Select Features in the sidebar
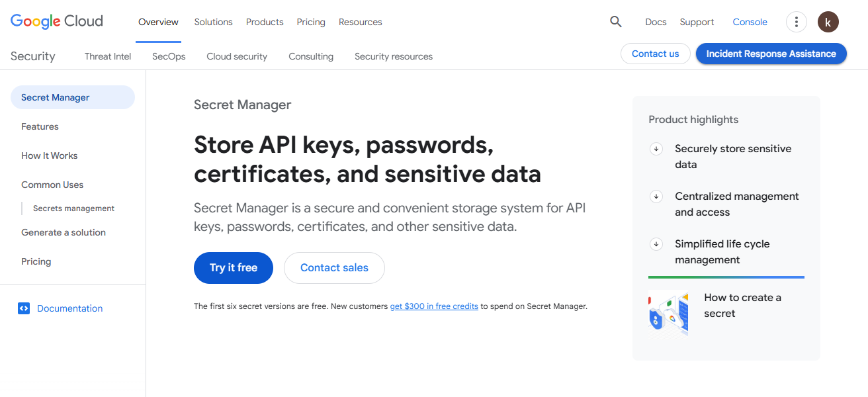Viewport: 868px width, 397px height. 40,126
